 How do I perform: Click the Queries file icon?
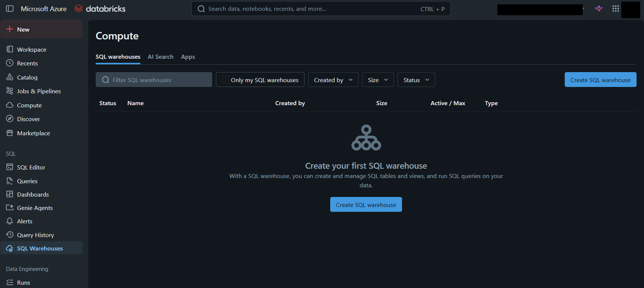pos(10,181)
